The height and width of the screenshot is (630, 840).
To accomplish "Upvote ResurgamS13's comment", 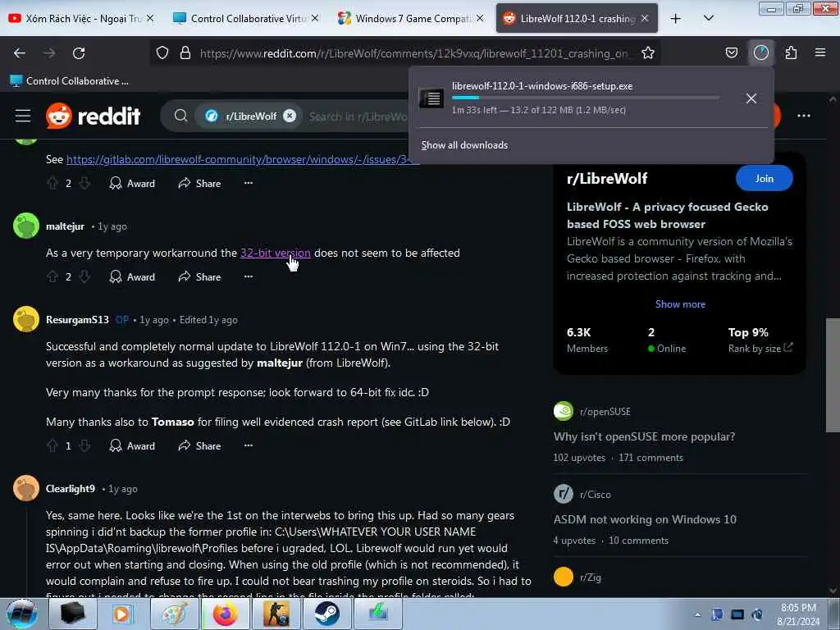I will click(52, 445).
